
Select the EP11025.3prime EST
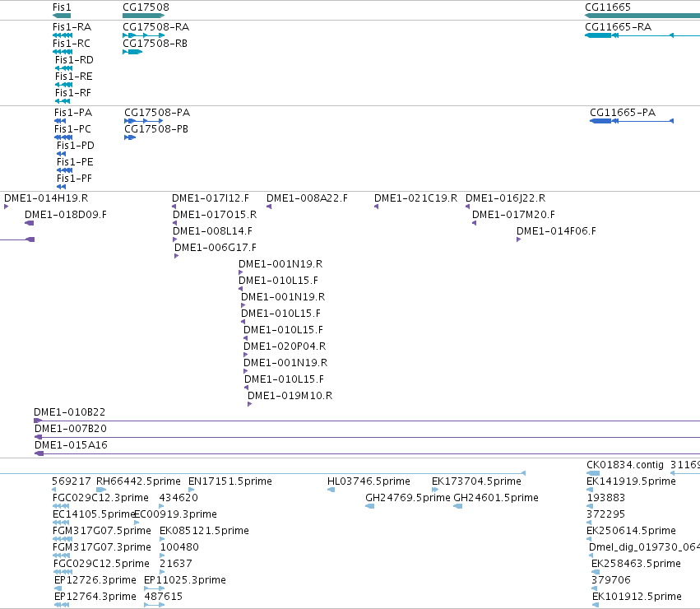(185, 581)
